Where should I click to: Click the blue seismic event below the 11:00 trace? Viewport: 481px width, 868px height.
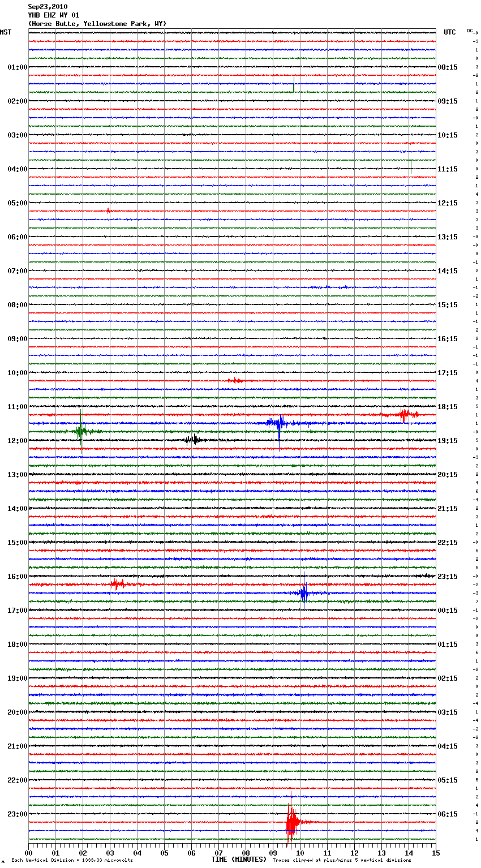pos(278,423)
